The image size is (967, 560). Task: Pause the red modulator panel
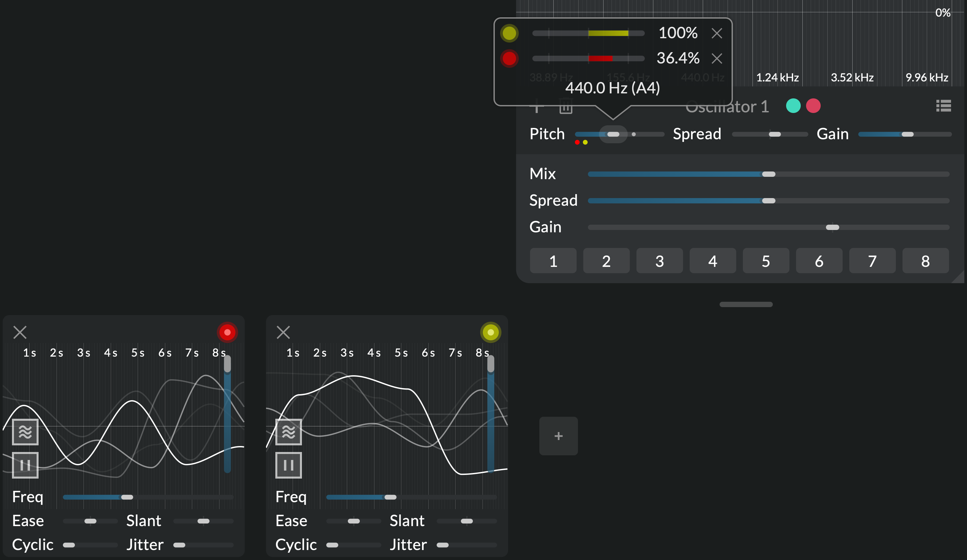(25, 465)
